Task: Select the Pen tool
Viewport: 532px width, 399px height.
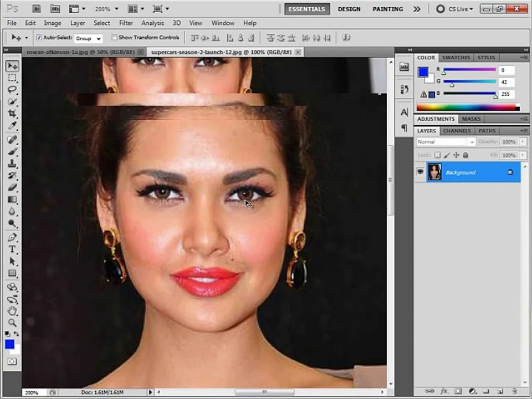Action: (12, 237)
